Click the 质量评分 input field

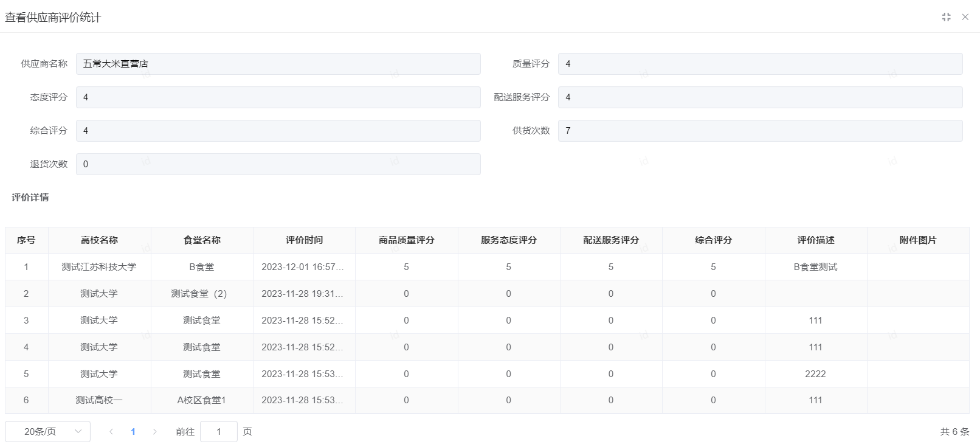coord(760,64)
